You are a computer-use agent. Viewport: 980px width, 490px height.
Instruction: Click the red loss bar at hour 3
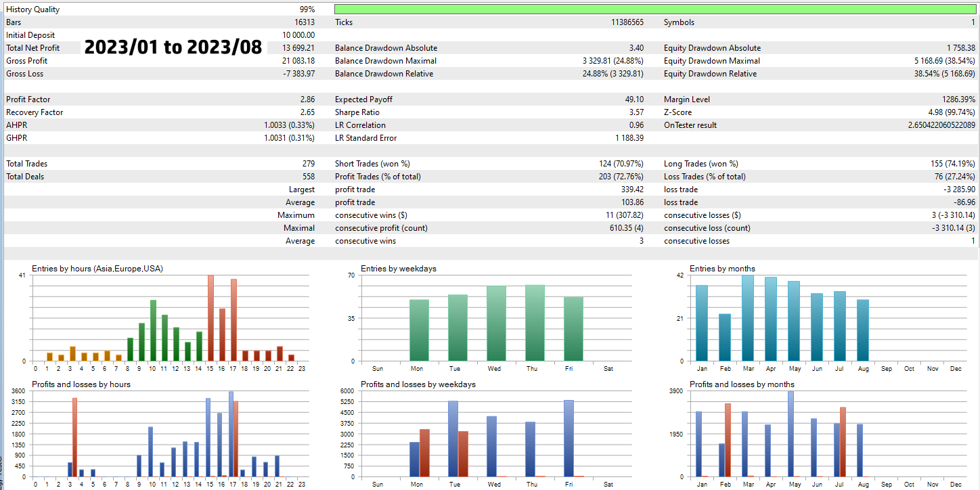(x=74, y=437)
